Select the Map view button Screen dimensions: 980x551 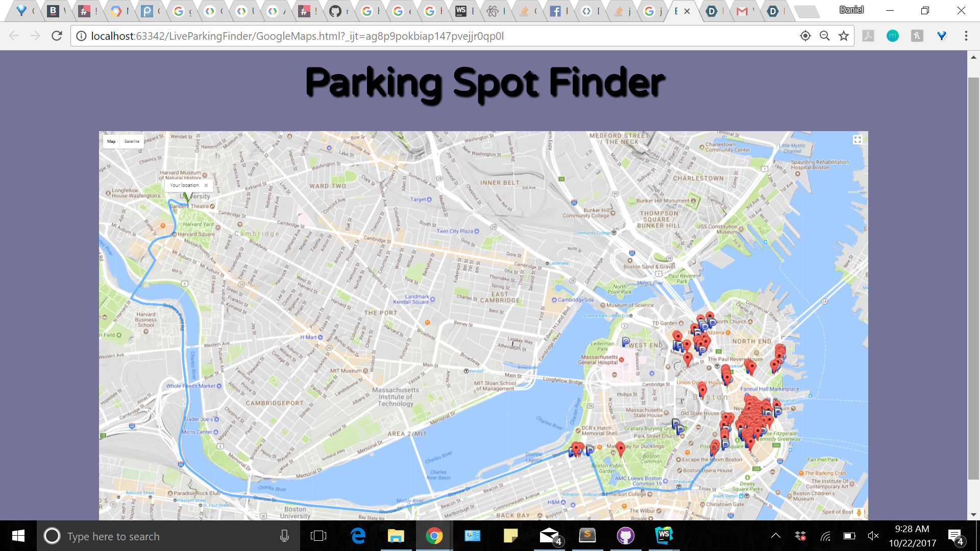(111, 141)
